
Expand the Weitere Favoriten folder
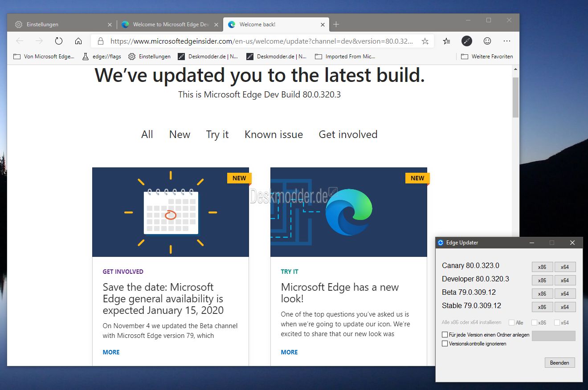487,57
